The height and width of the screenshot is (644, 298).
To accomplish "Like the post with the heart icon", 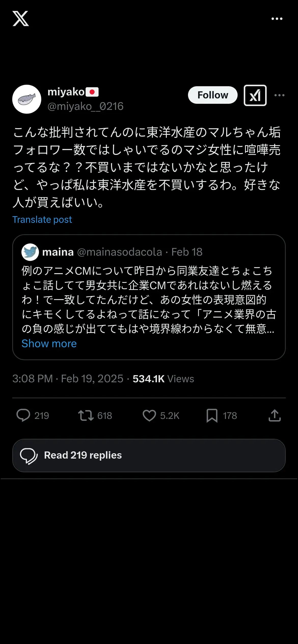I will coord(149,416).
